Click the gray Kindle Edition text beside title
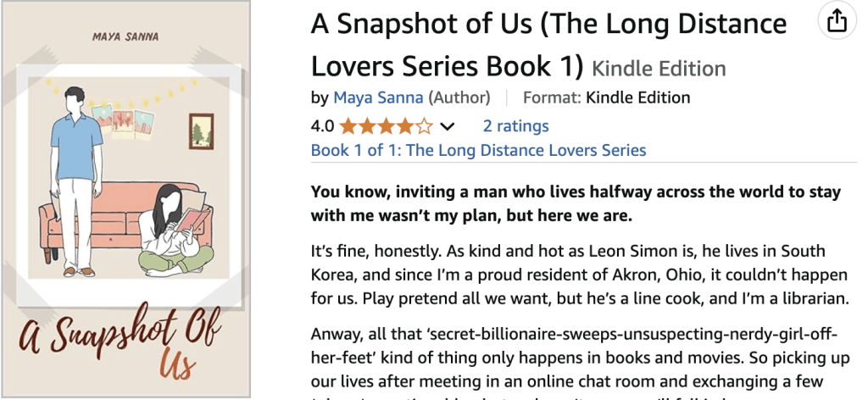Image resolution: width=868 pixels, height=400 pixels. (x=659, y=69)
